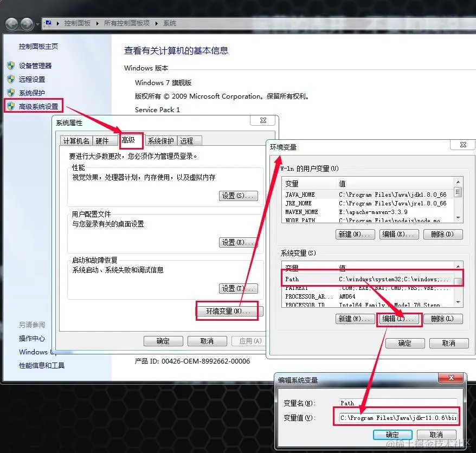This screenshot has width=476, height=453.
Task: Click 设置(E) button under 用户配置文件
Action: point(239,242)
